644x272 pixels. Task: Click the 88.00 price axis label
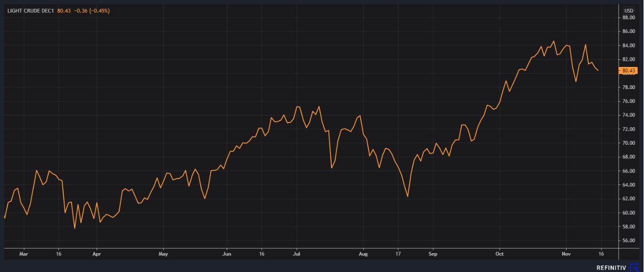(629, 18)
